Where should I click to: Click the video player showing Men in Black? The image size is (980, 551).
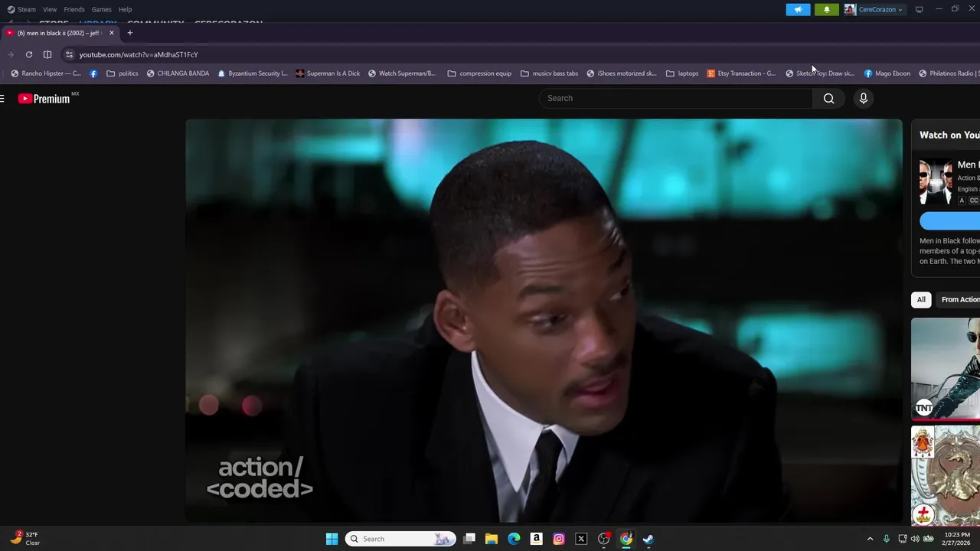pyautogui.click(x=544, y=321)
